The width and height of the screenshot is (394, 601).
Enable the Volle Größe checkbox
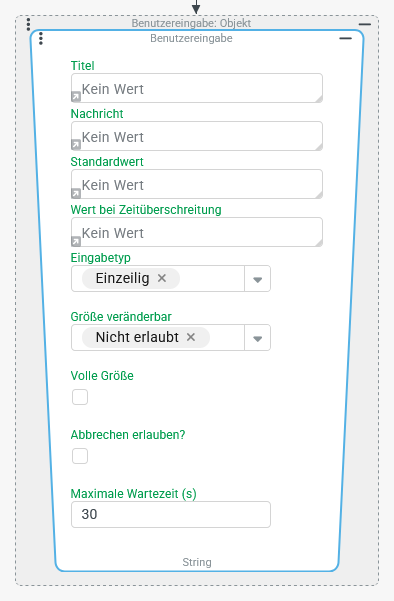80,397
